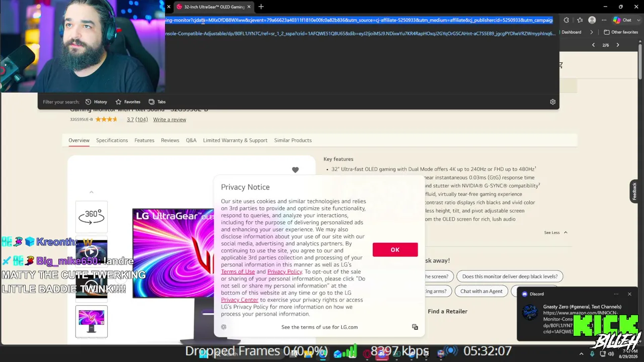Switch to the Specifications tab
Viewport: 644px width, 362px height.
pos(112,140)
